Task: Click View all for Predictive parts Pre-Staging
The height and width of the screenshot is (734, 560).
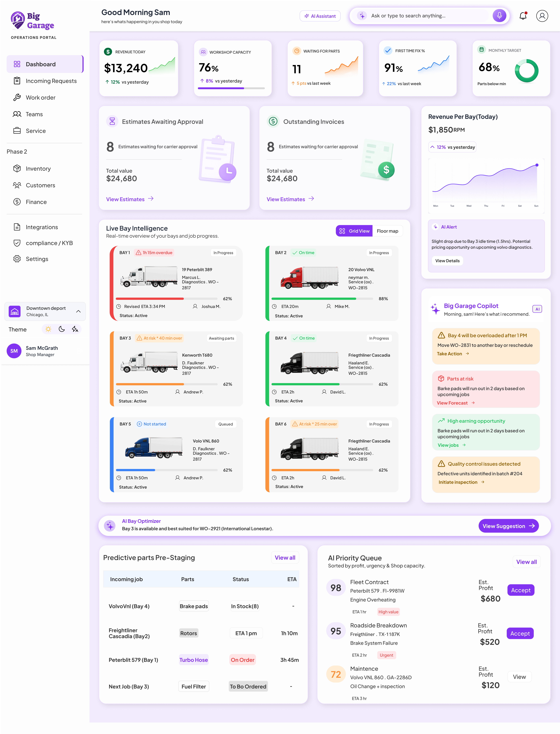Action: point(285,558)
